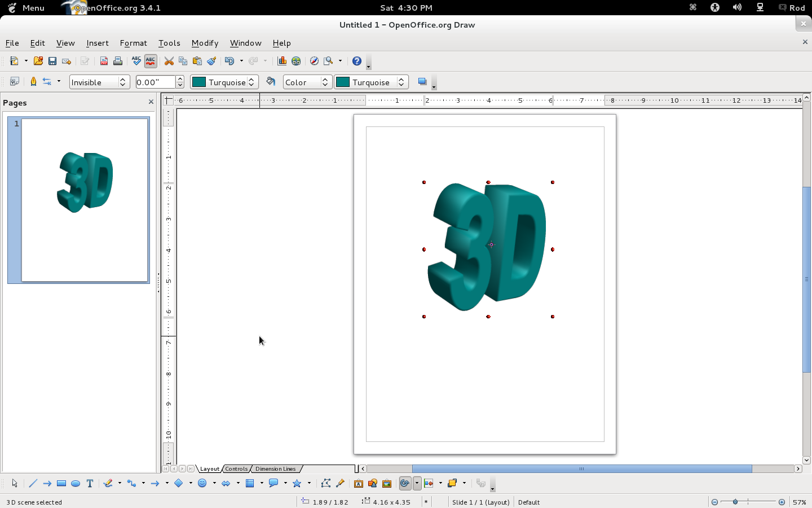Switch to the Dimension Lines layer tab
Viewport: 812px width, 508px height.
275,469
